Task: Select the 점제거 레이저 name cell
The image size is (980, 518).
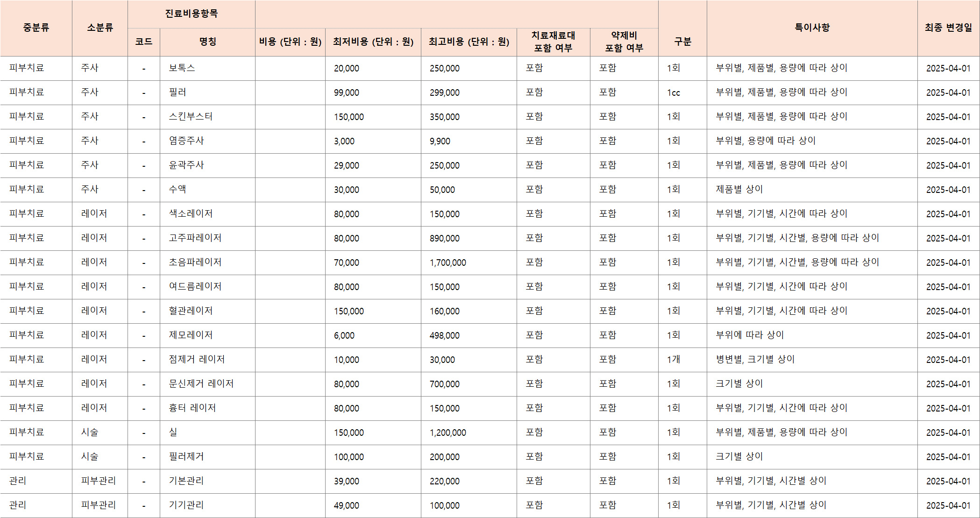Action: [207, 360]
